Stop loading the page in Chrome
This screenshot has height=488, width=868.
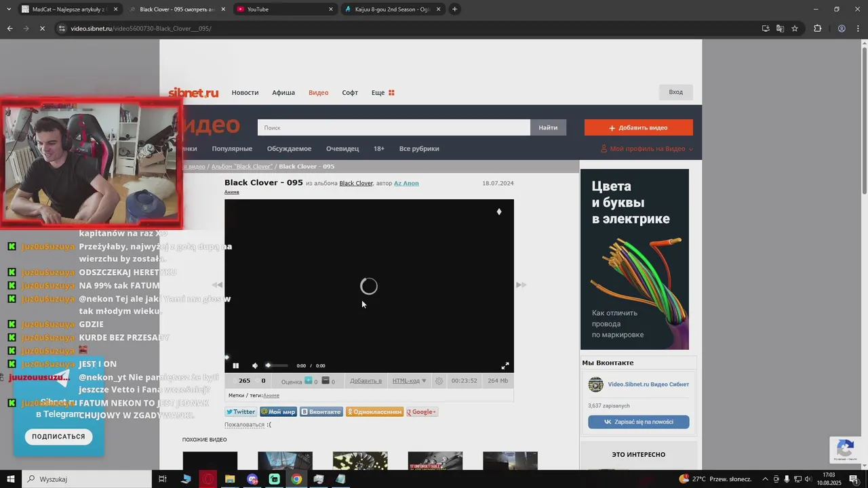click(41, 28)
